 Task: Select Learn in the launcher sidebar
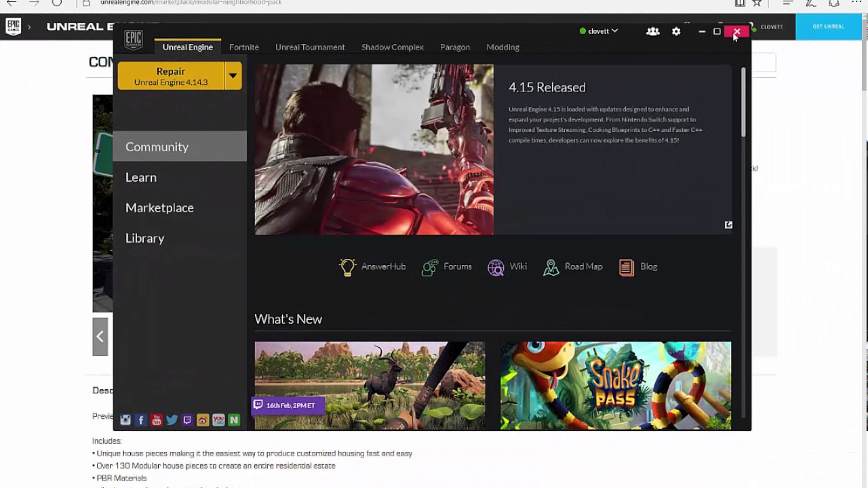point(180,177)
